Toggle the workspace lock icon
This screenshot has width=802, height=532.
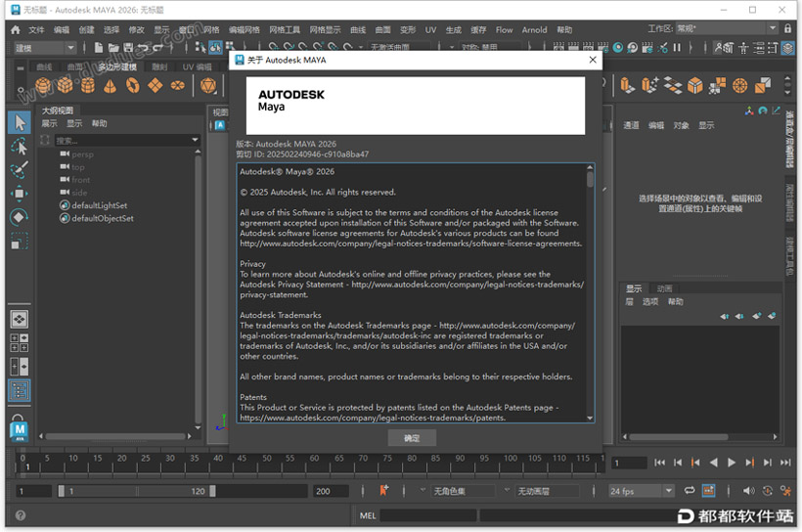coord(788,28)
